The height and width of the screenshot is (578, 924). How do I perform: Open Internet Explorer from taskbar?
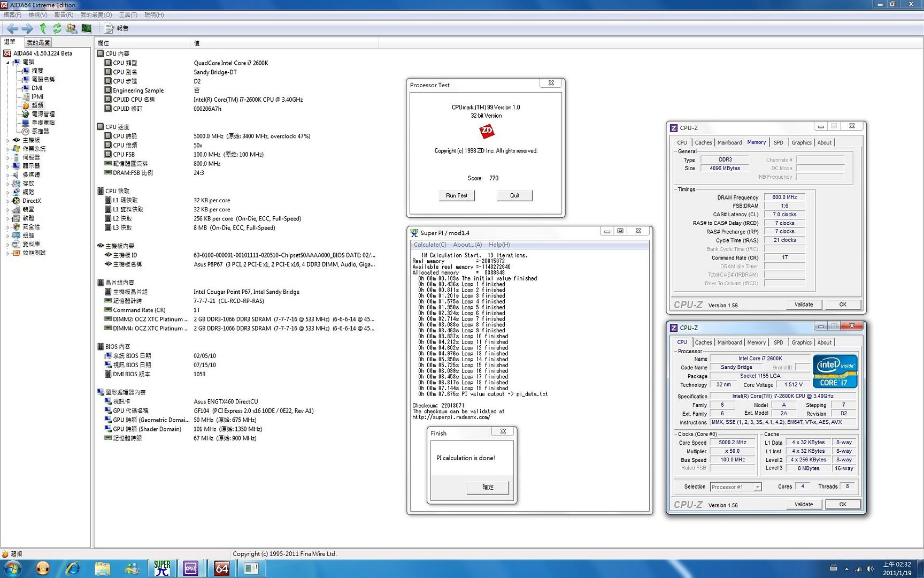[x=73, y=568]
